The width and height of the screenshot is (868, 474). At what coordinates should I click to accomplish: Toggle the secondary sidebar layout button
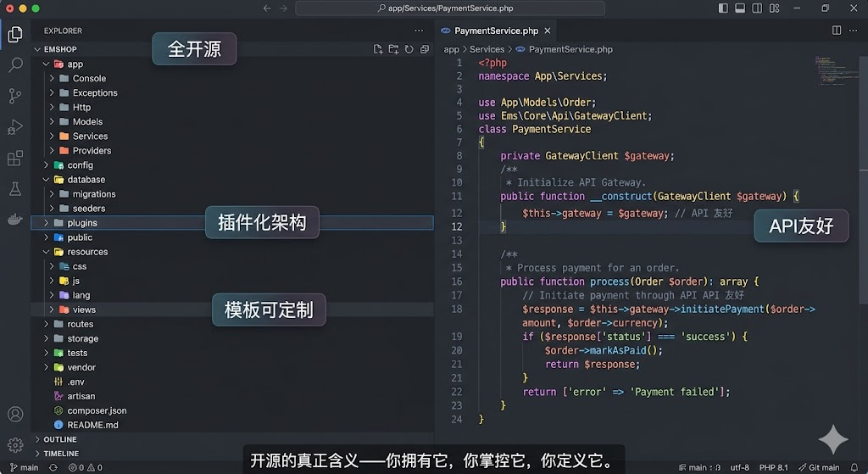coord(755,8)
